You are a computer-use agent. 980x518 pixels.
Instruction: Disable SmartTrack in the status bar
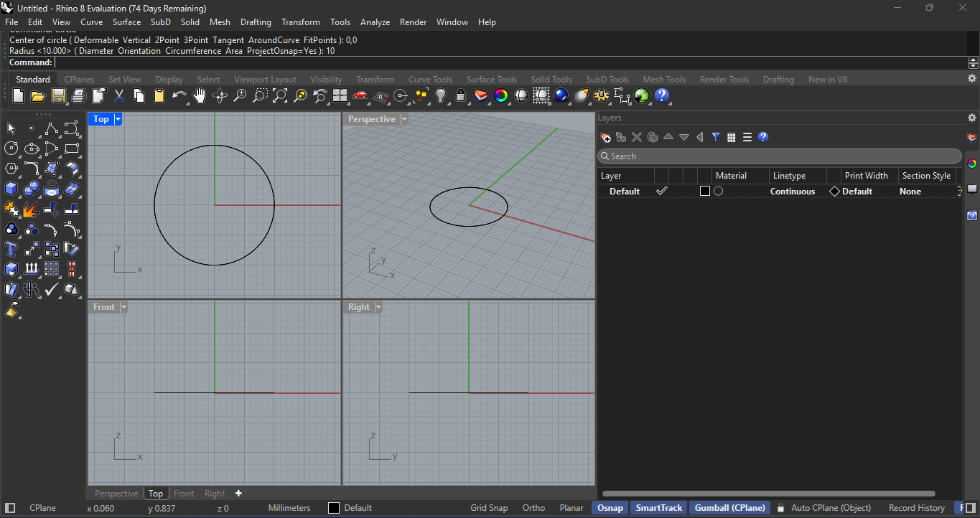tap(658, 507)
